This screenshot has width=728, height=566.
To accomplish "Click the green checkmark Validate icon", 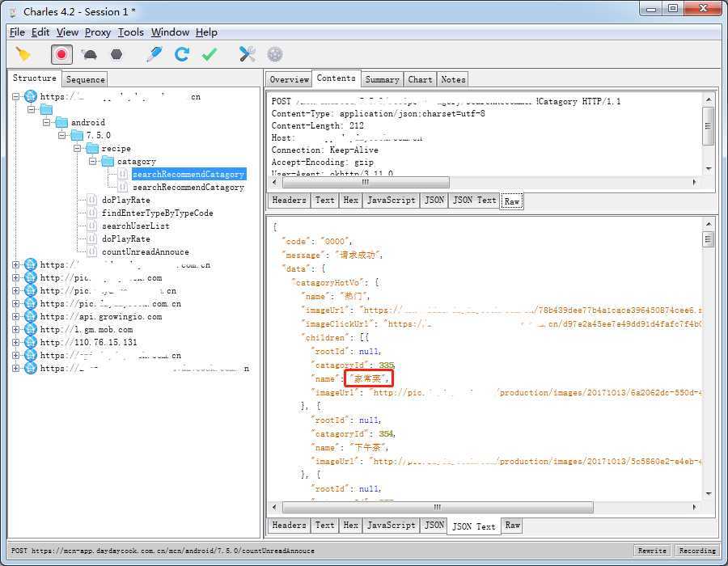I will coord(210,54).
